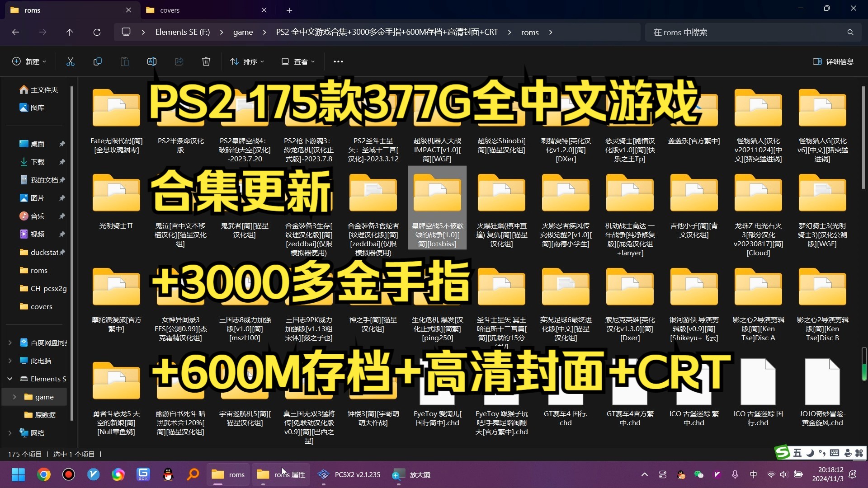Screen dimensions: 868x488
Task: Open Videos quick access item
Action: [33, 234]
